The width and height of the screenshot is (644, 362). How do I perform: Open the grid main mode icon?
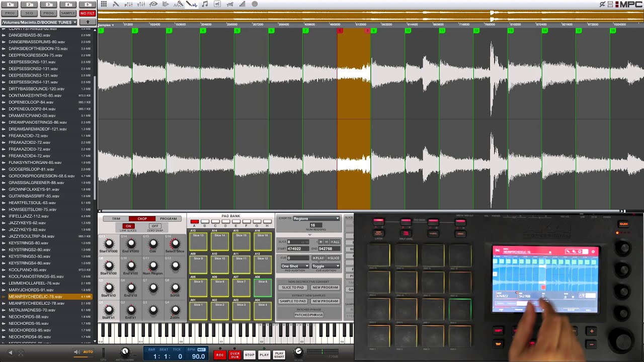point(104,4)
